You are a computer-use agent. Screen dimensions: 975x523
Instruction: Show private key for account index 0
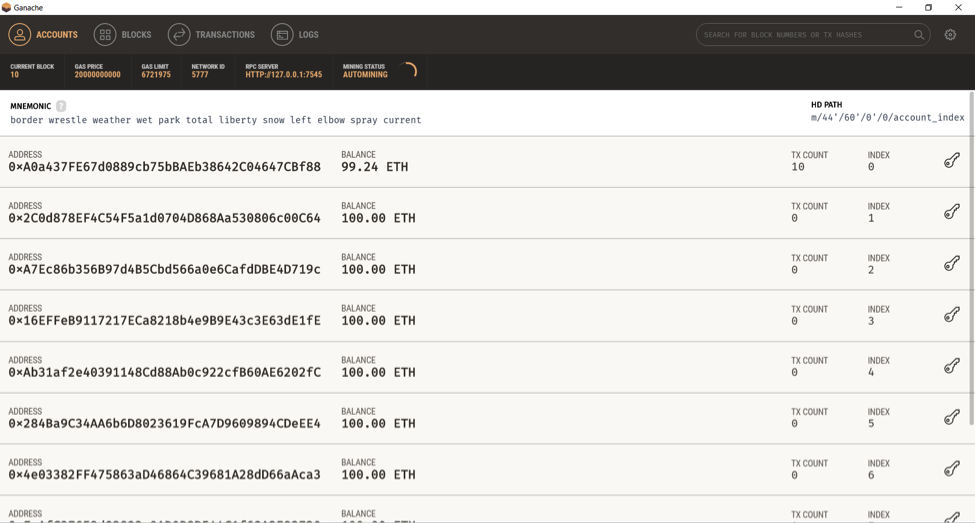951,161
